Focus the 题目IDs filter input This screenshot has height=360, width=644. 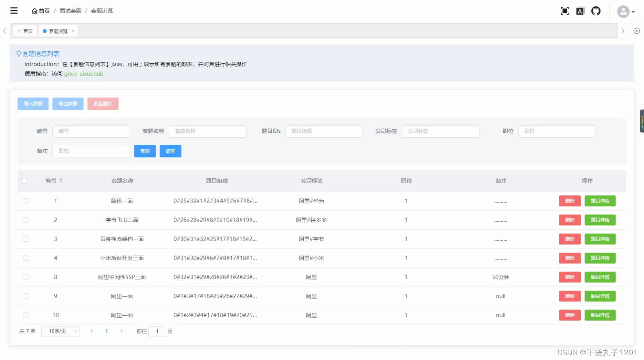click(x=324, y=131)
